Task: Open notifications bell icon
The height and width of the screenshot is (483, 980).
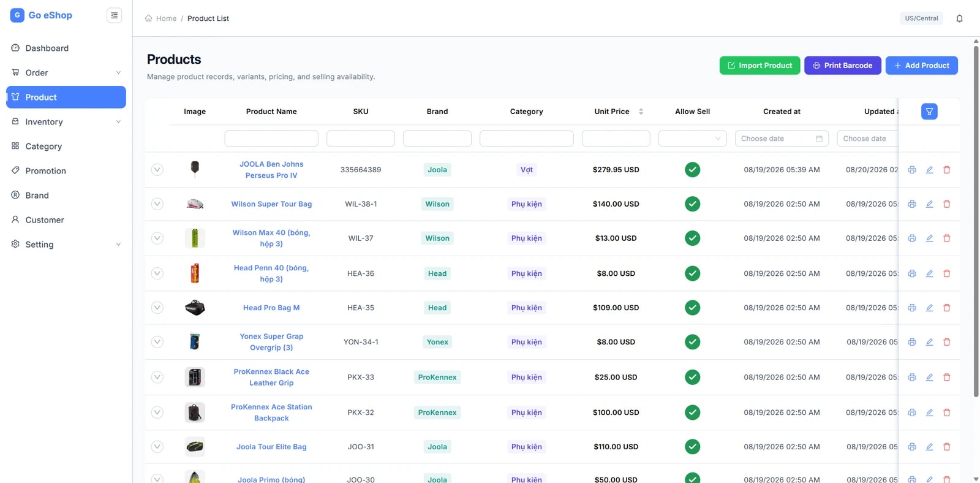Action: coord(959,18)
